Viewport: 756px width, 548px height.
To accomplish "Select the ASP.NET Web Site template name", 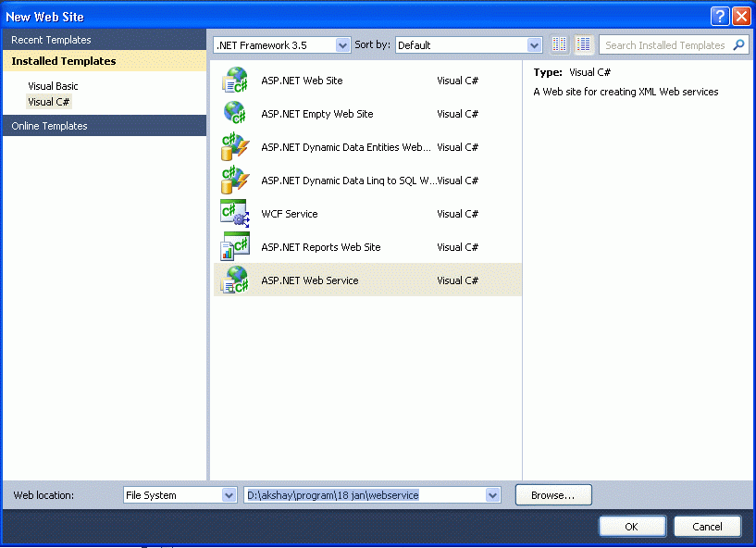I will [302, 81].
